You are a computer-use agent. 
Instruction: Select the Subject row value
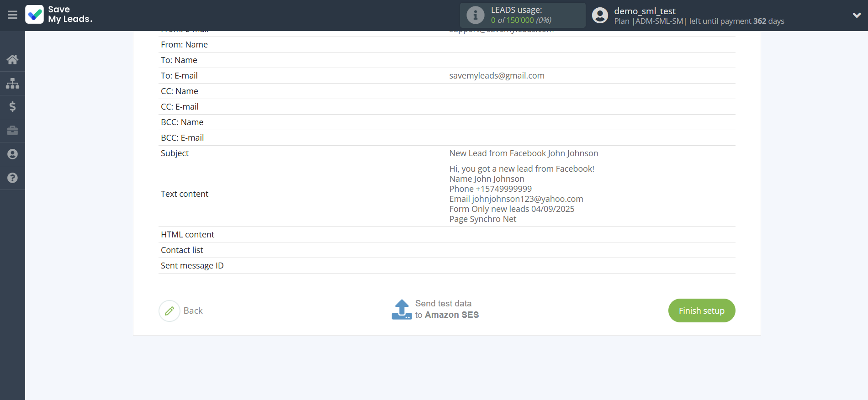click(524, 153)
